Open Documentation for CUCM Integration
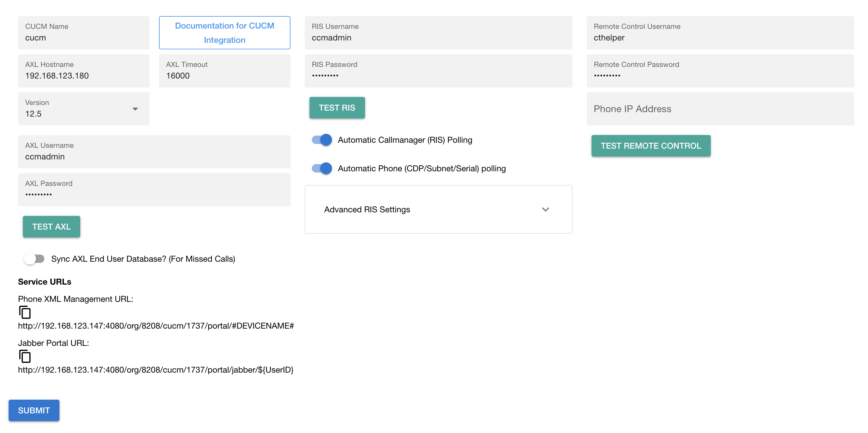 [x=224, y=32]
